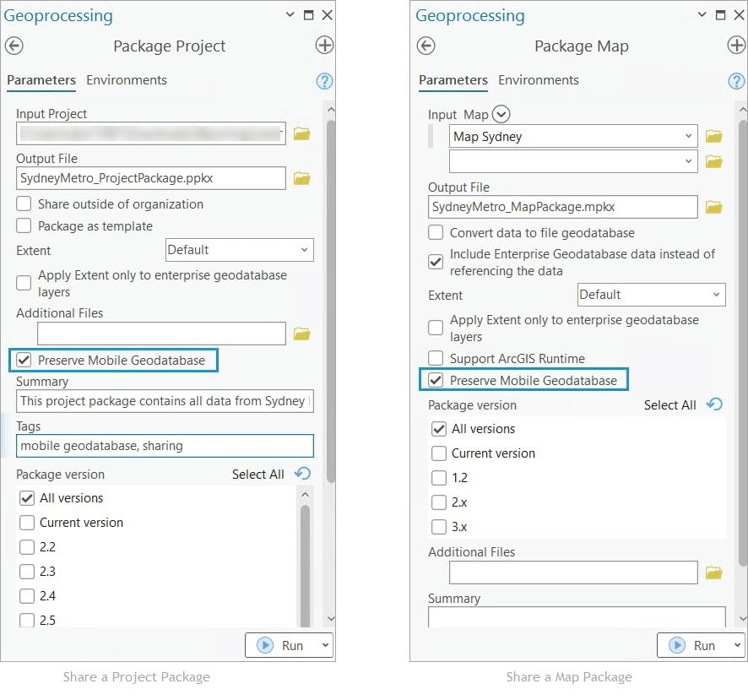The image size is (748, 700).
Task: Click the add tool plus icon in Package Map
Action: click(736, 46)
